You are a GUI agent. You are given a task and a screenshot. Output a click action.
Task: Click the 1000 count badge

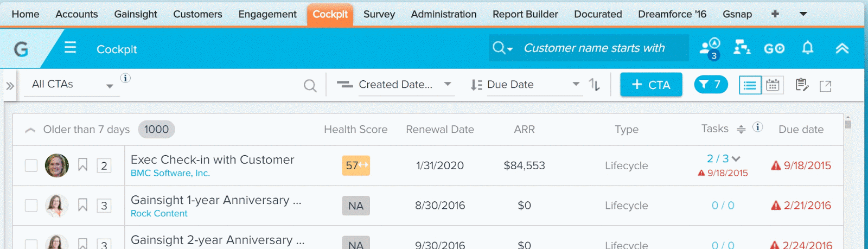156,129
